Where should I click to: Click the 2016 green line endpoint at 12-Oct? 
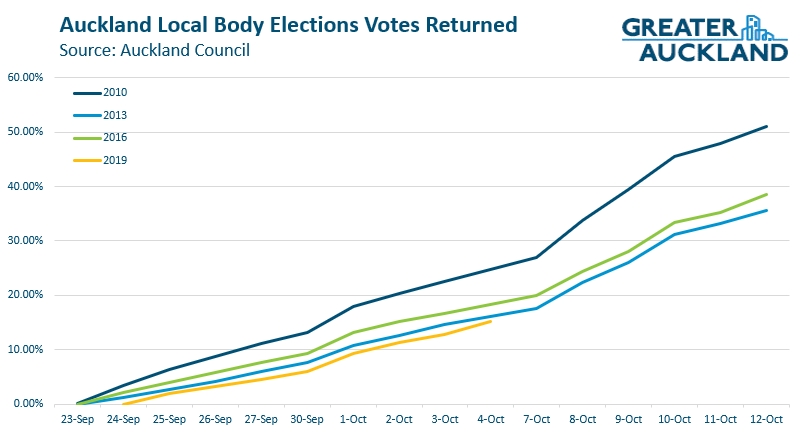tap(766, 194)
